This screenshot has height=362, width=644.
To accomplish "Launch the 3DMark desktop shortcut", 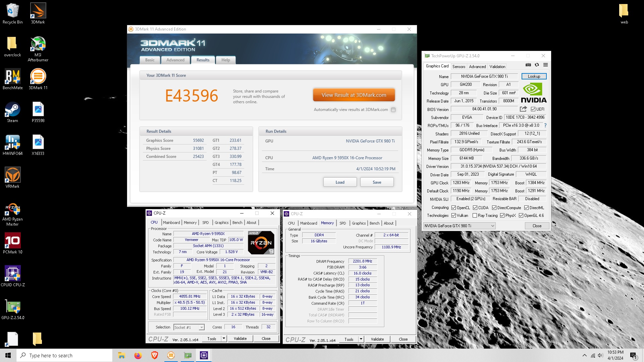I will pos(38,13).
